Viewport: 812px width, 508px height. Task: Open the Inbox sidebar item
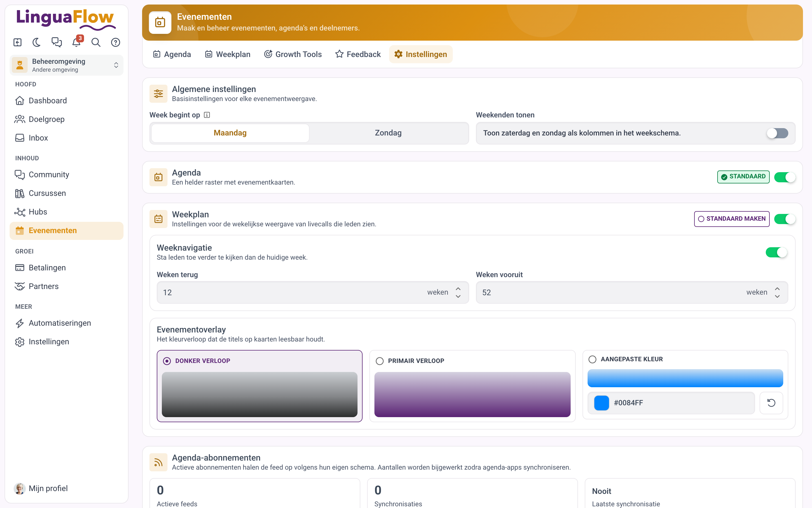point(67,138)
